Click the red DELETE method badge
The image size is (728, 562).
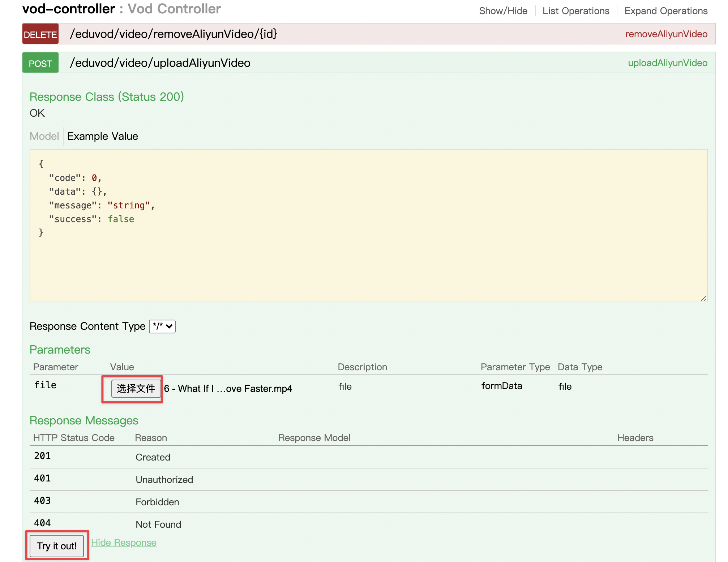click(x=40, y=34)
